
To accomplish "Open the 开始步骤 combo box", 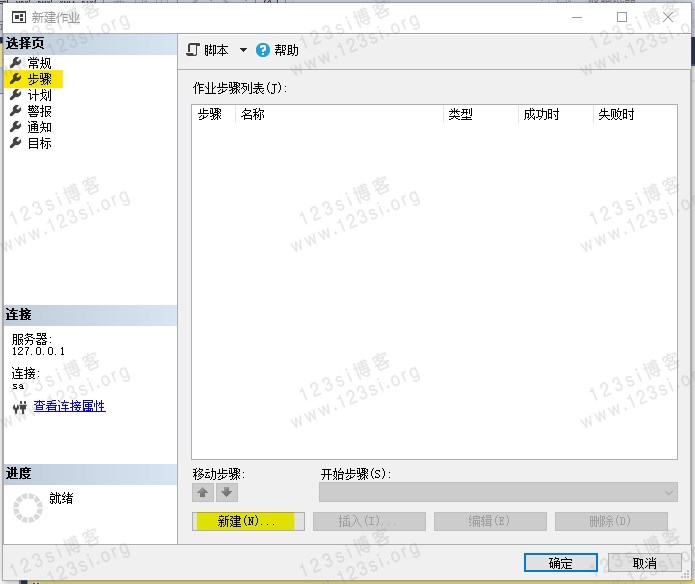I will click(498, 492).
